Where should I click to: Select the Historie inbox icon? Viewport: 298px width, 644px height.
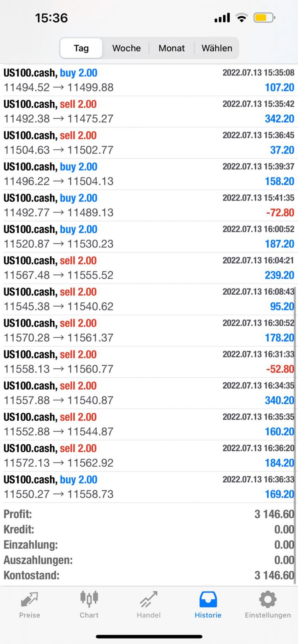click(208, 599)
